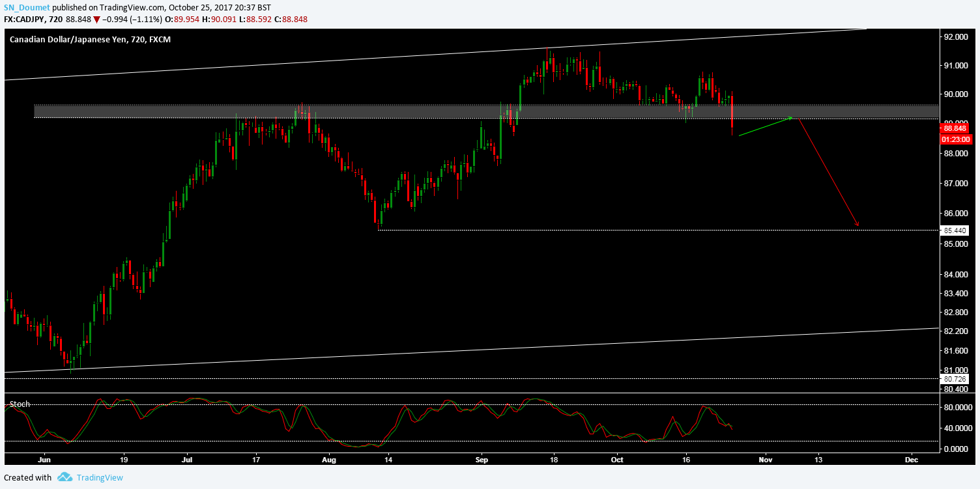Click the 13 date label on time axis
The width and height of the screenshot is (980, 489).
click(x=818, y=460)
